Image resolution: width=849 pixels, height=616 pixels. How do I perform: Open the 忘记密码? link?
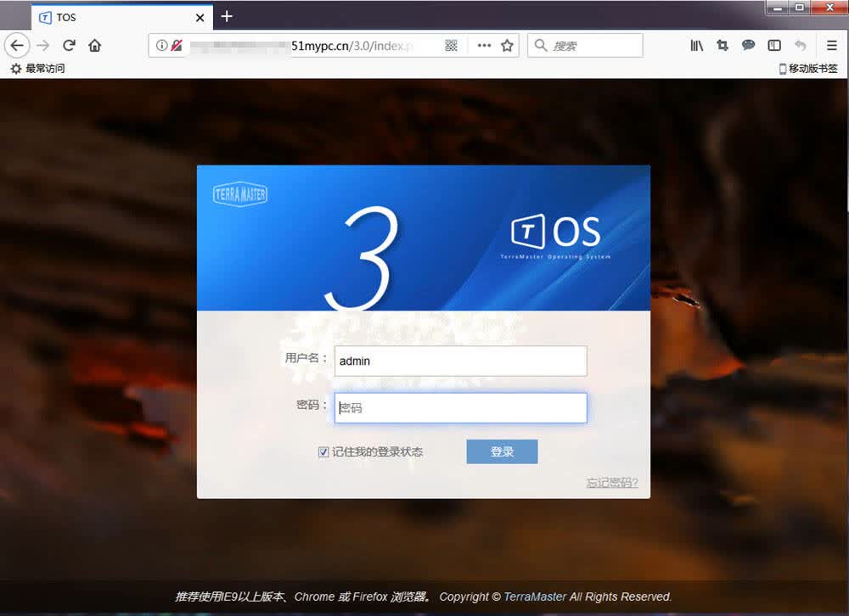[x=612, y=482]
